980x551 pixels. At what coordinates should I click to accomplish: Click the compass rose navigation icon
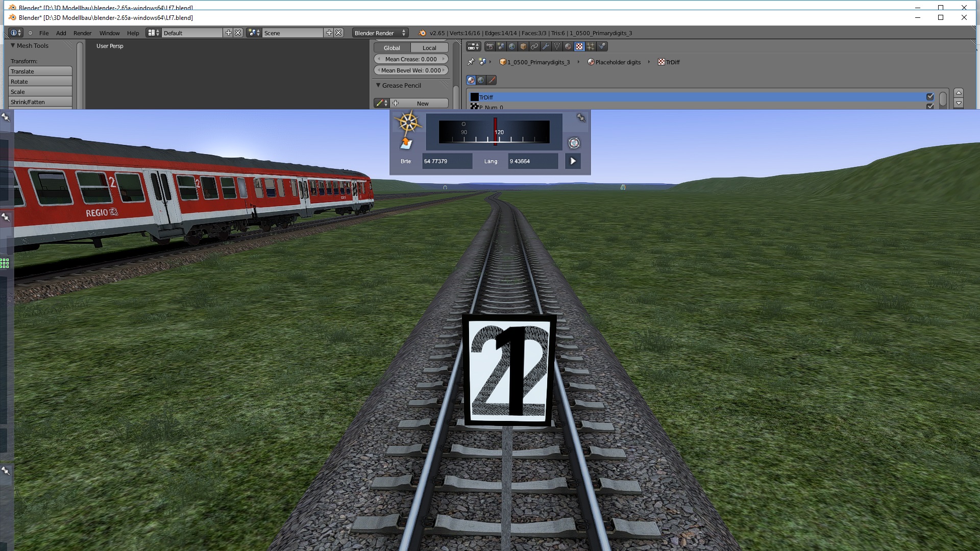[408, 123]
